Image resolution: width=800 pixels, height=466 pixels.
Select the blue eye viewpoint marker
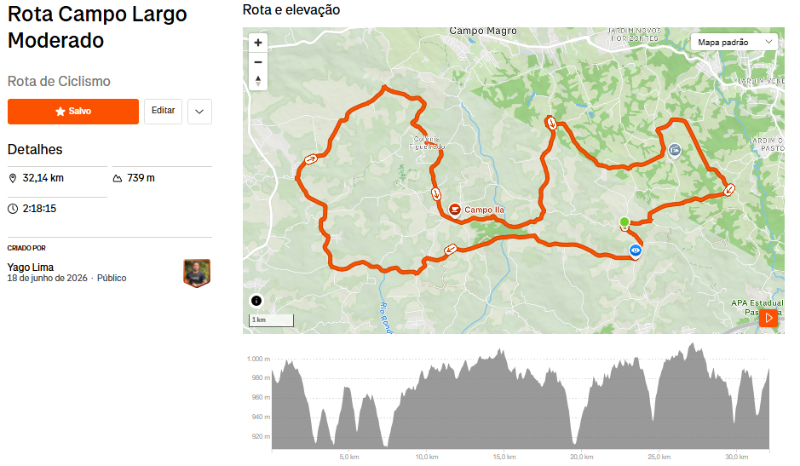pos(635,251)
